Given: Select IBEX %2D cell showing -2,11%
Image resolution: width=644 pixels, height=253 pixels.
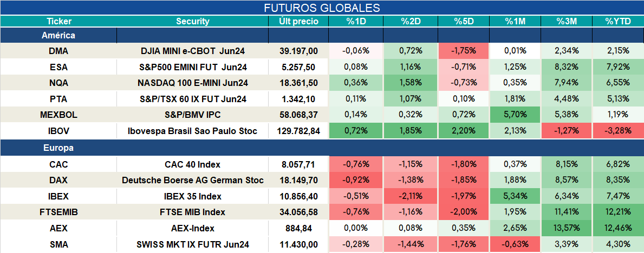Looking at the screenshot, I should point(411,196).
